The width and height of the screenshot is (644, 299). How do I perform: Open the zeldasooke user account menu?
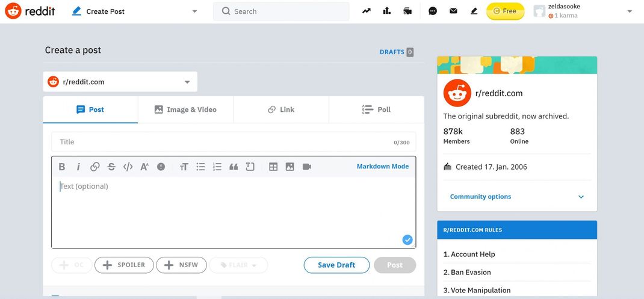point(583,11)
